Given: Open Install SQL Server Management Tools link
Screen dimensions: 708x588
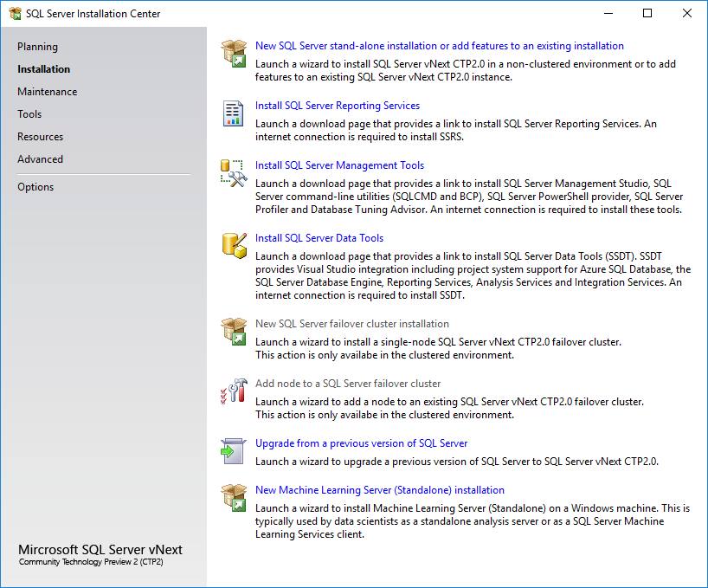Looking at the screenshot, I should pos(339,165).
